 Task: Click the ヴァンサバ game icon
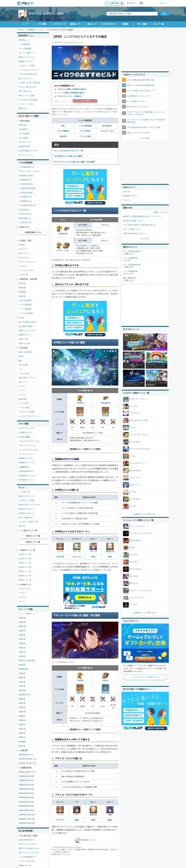(126, 605)
